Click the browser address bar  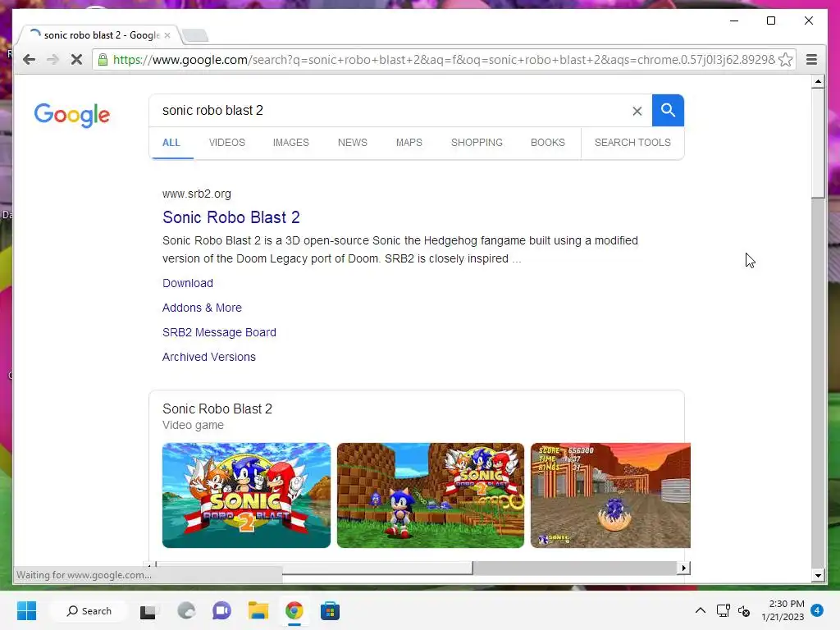(x=444, y=59)
